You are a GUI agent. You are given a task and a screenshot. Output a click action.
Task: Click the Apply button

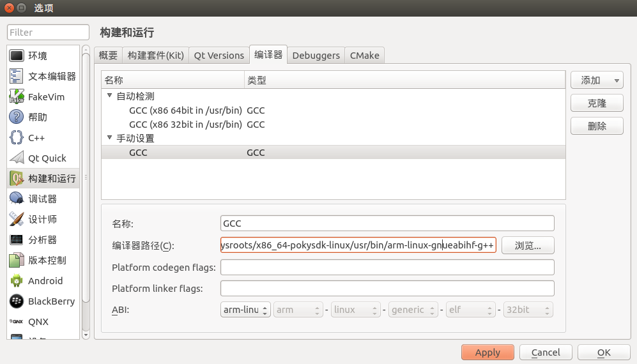(487, 353)
